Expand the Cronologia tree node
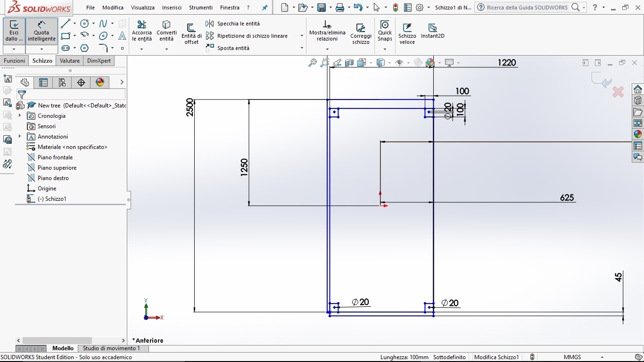Screen dimensions: 644x362 [x=19, y=115]
